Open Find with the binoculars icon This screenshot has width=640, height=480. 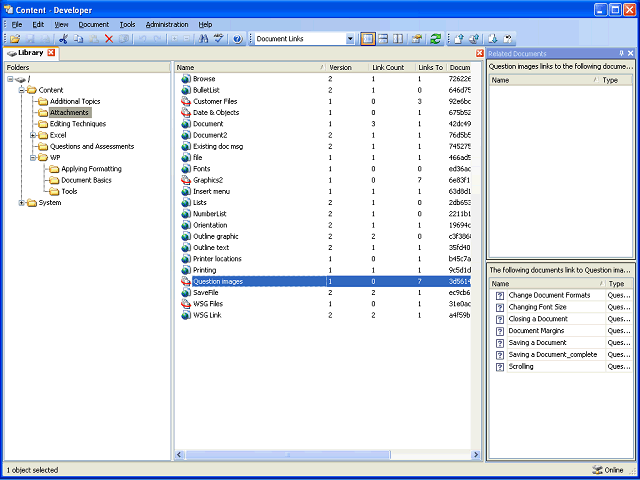tap(203, 39)
